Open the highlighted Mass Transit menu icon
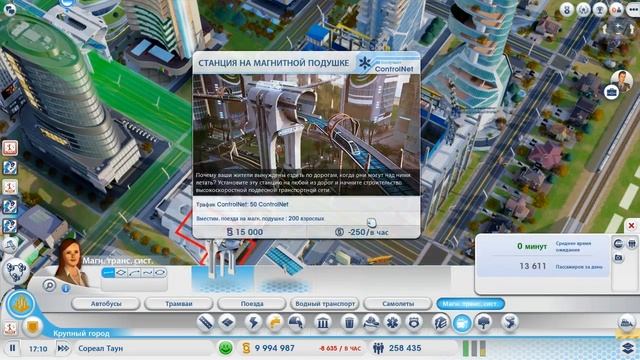The image size is (640, 360). [462, 323]
